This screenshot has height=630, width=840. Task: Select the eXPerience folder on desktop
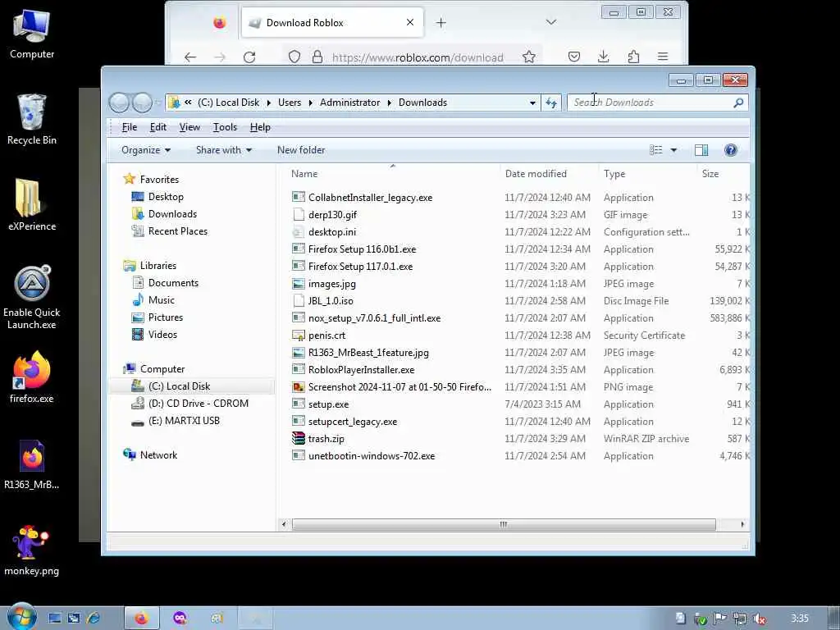click(x=32, y=204)
